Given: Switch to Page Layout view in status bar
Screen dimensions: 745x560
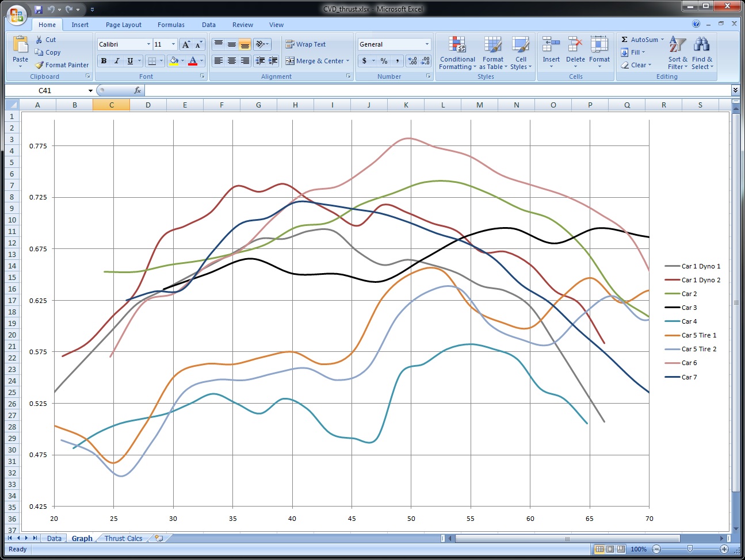Looking at the screenshot, I should 610,549.
